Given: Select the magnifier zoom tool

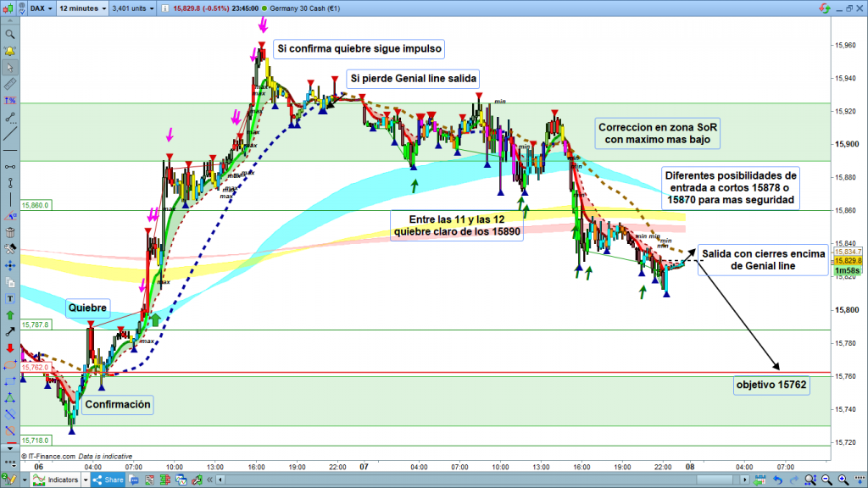Looking at the screenshot, I should 10,35.
